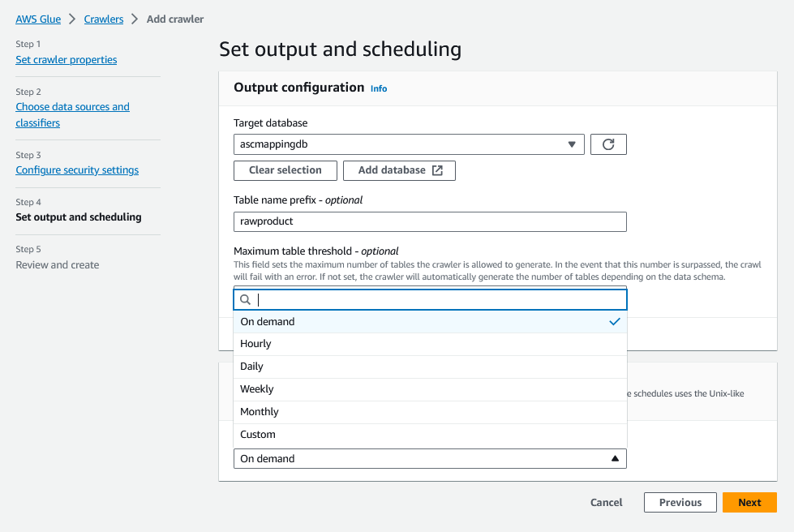Click inside the Table name prefix field
Screen dimensions: 794x532
430,221
